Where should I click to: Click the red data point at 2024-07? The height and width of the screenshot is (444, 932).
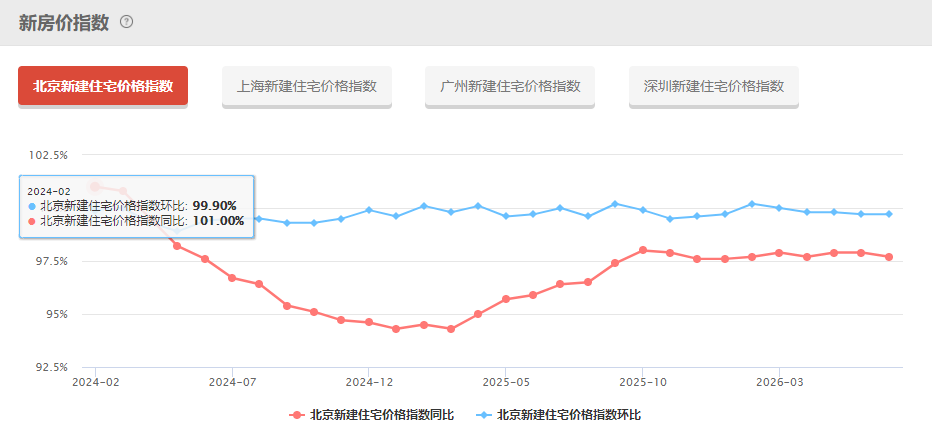point(232,278)
